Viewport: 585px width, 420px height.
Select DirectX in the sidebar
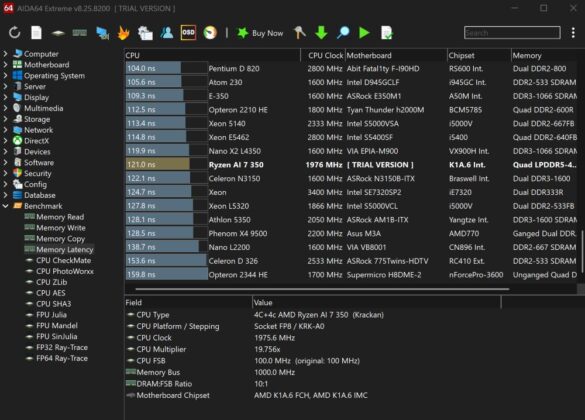37,141
